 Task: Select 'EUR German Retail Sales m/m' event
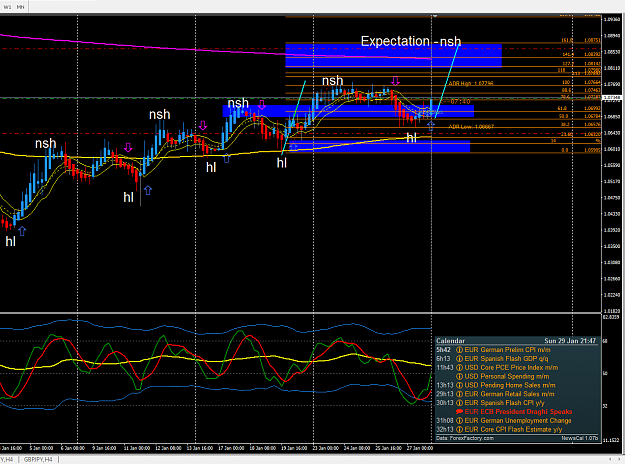(x=509, y=394)
